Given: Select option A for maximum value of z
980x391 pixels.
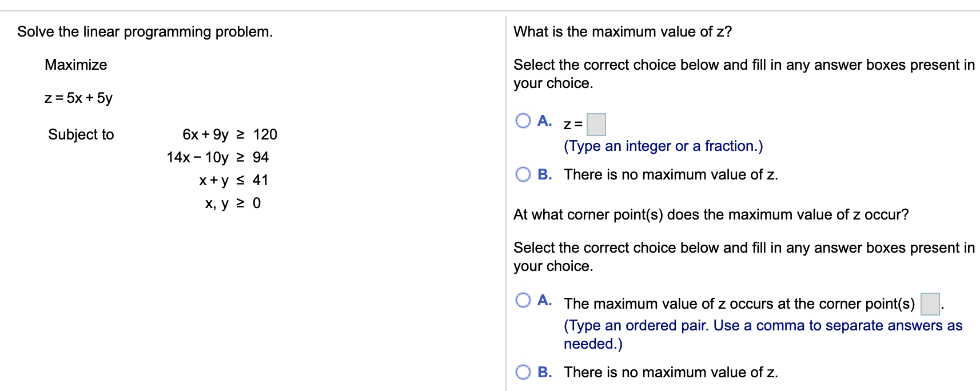Looking at the screenshot, I should [523, 121].
